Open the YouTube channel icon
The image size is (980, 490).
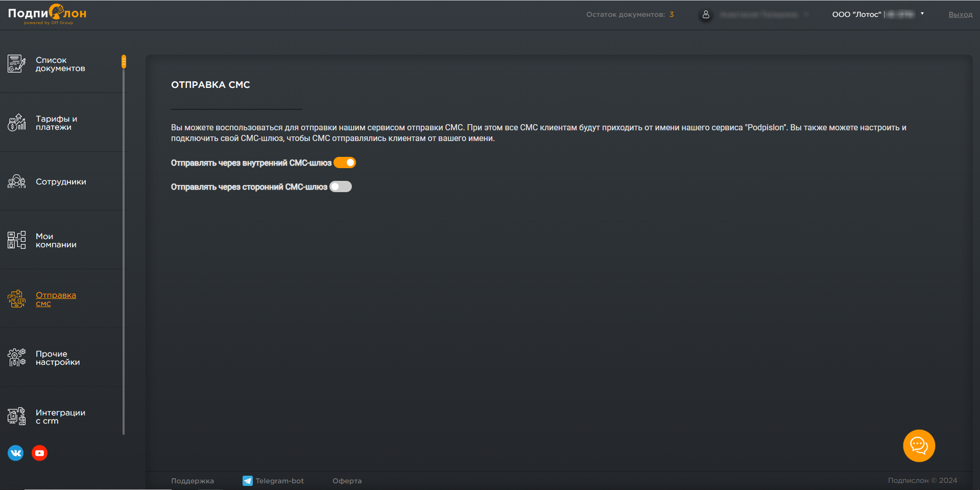39,453
